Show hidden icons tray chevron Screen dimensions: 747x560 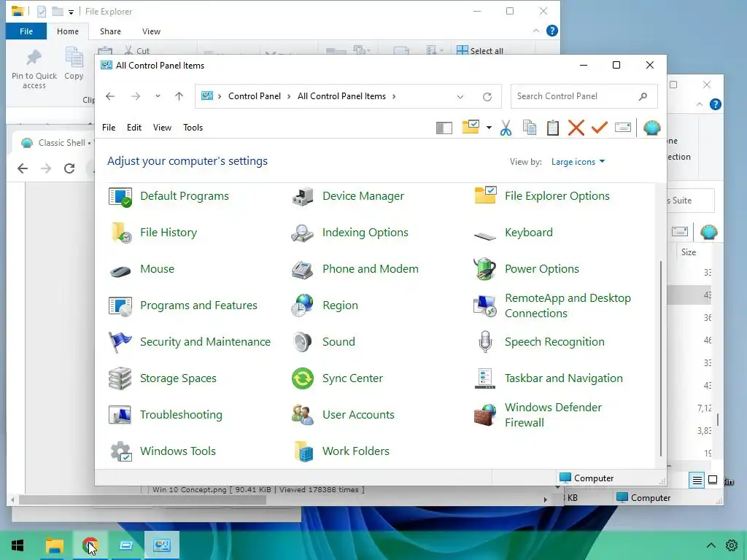click(x=711, y=545)
